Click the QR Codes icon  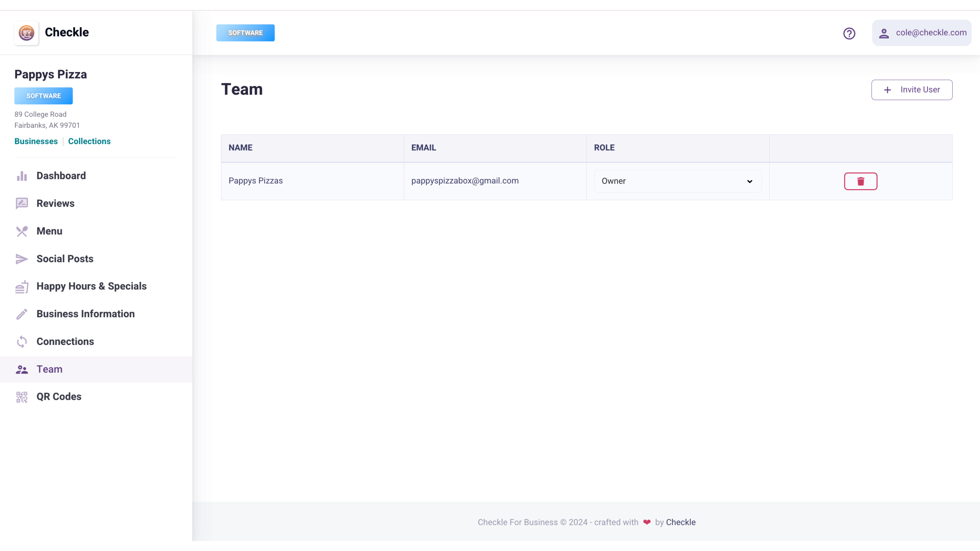point(22,397)
